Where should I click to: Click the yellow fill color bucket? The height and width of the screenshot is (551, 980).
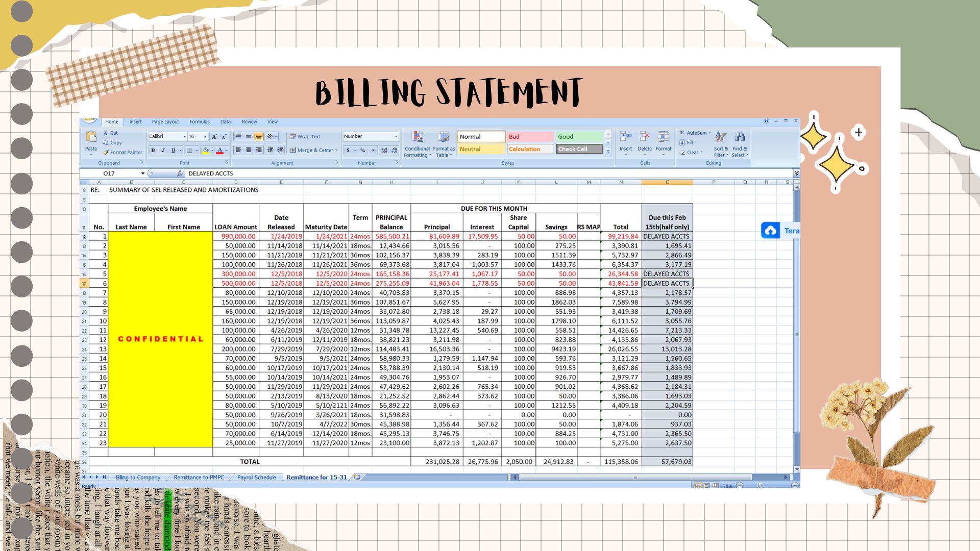coord(205,150)
